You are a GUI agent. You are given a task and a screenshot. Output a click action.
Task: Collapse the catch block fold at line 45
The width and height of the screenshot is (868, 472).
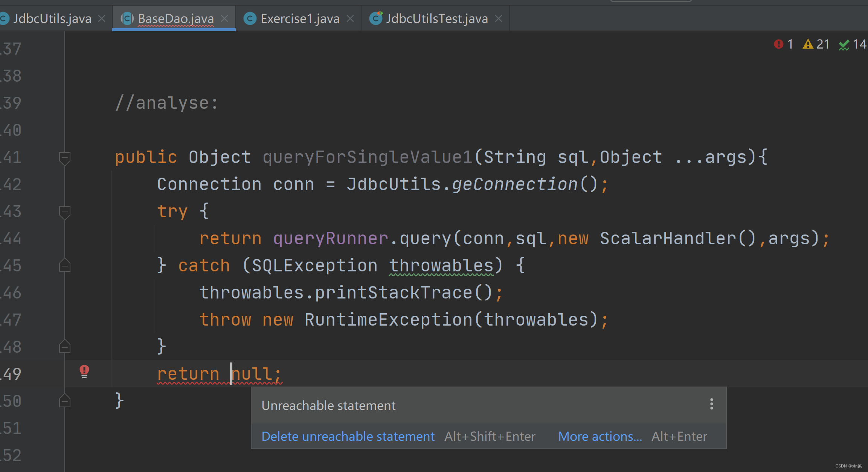click(65, 266)
